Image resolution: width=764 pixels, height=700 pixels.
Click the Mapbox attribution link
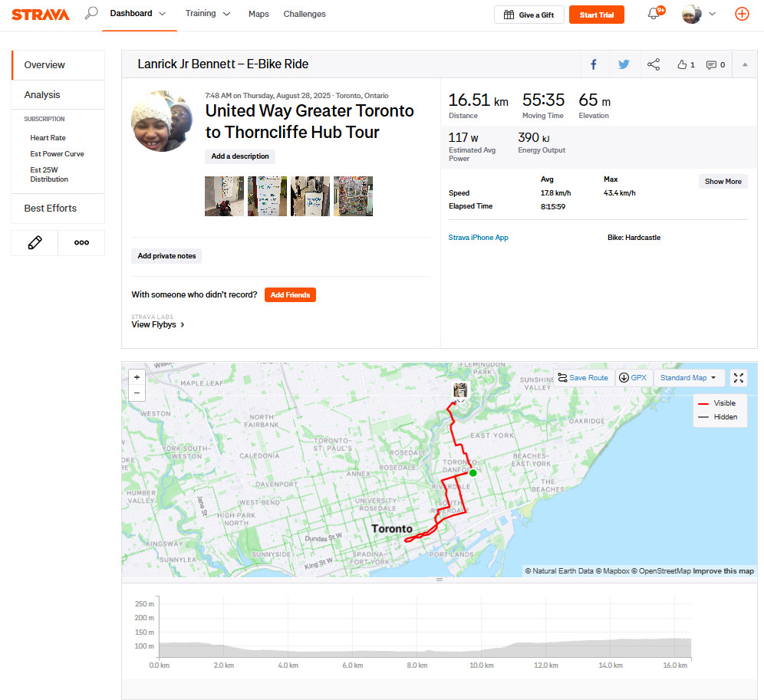pyautogui.click(x=612, y=571)
